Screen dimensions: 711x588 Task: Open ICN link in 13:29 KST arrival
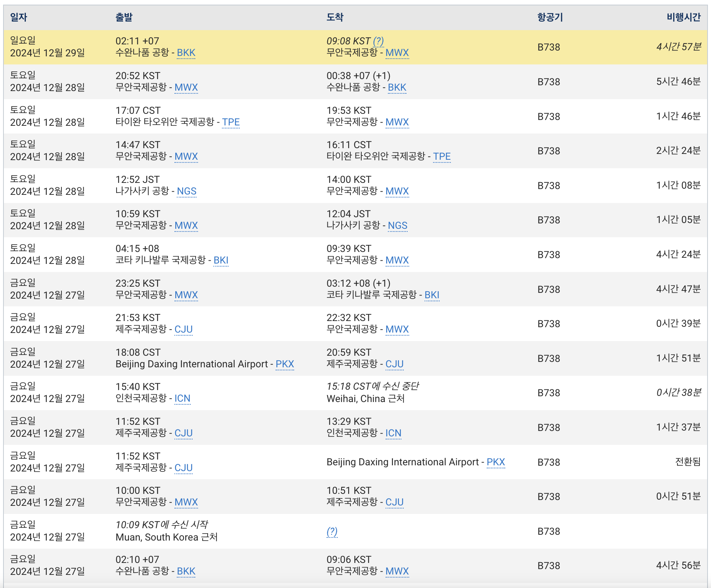pyautogui.click(x=394, y=433)
